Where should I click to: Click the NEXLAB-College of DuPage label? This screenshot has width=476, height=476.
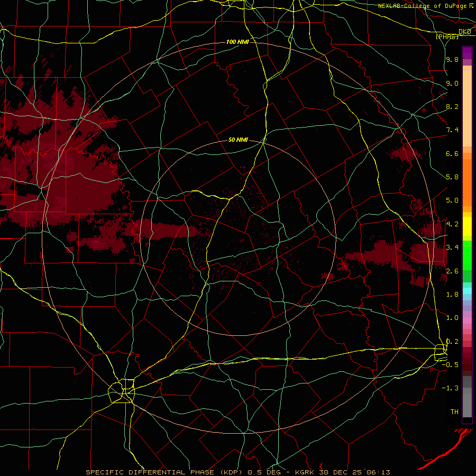pos(423,6)
